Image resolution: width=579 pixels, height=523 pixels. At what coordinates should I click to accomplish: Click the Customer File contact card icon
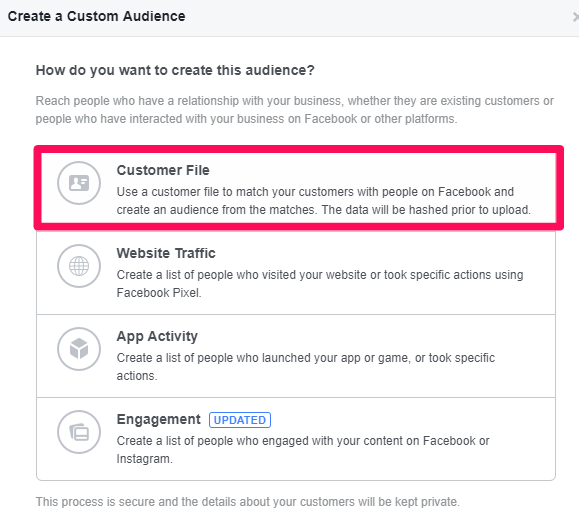pos(79,183)
